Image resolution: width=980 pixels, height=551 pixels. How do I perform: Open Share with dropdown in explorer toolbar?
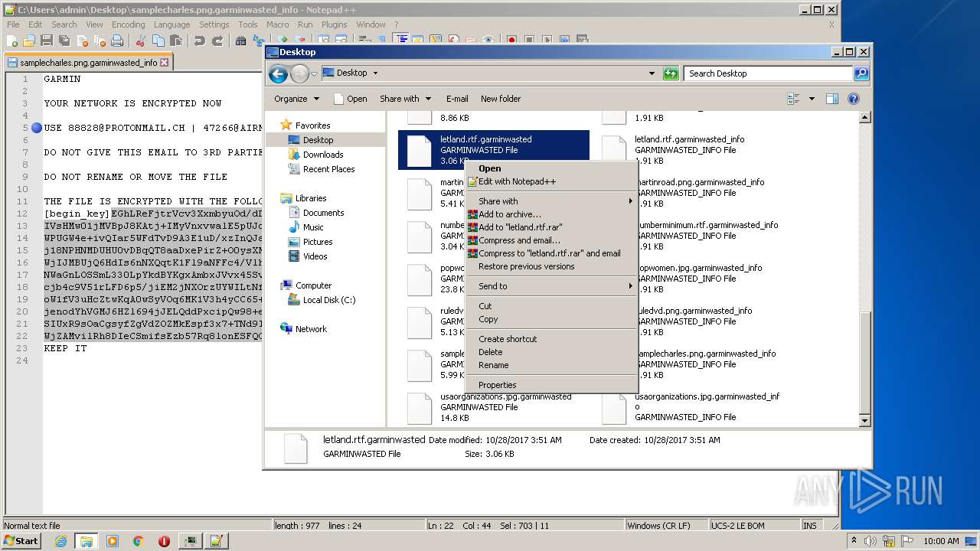click(x=405, y=99)
